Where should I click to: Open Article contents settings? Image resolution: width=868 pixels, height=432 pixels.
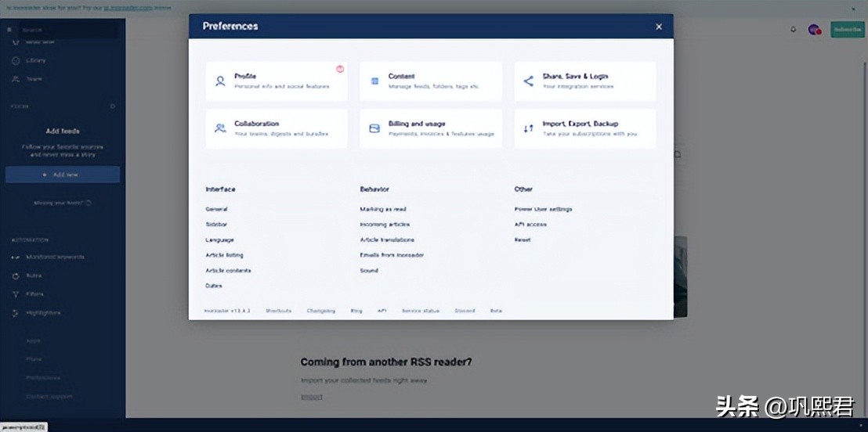[228, 271]
